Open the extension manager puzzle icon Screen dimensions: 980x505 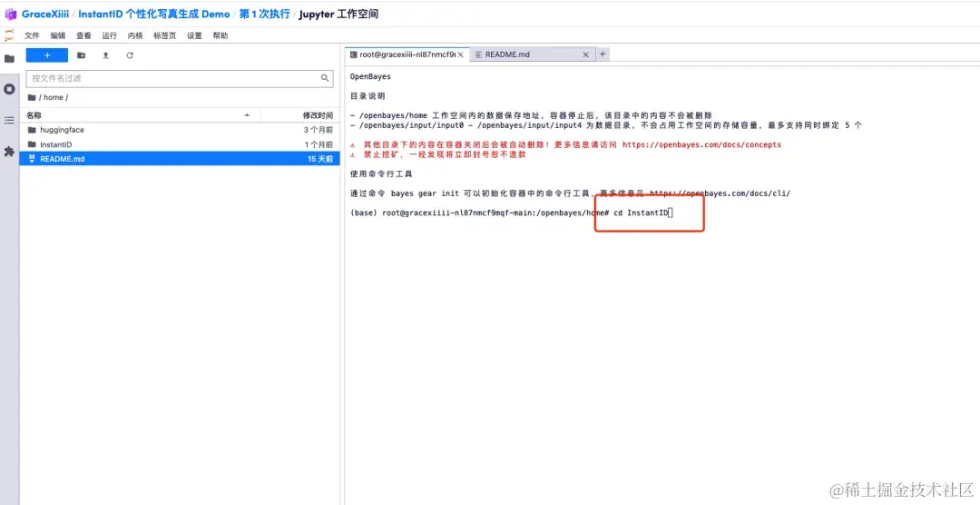click(9, 152)
